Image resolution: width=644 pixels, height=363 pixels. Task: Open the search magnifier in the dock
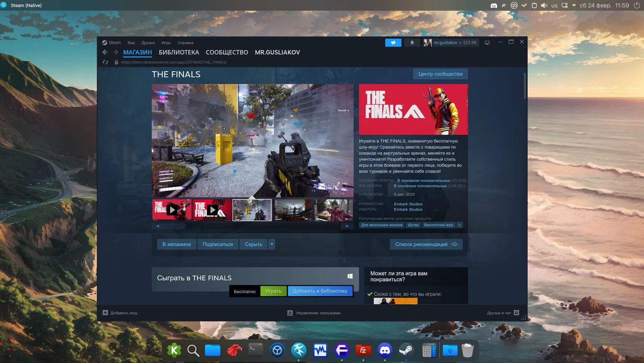pos(193,351)
